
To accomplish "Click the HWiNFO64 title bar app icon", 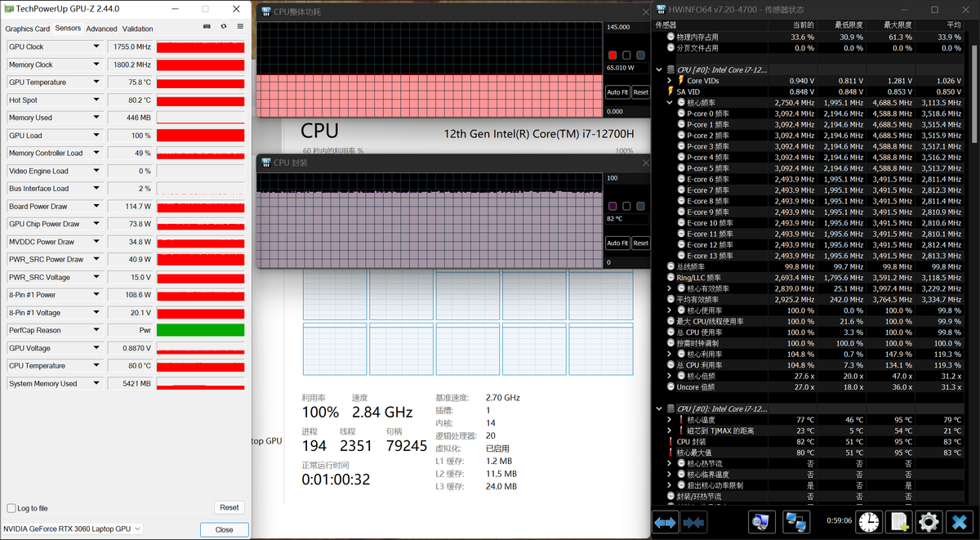I will tap(660, 9).
